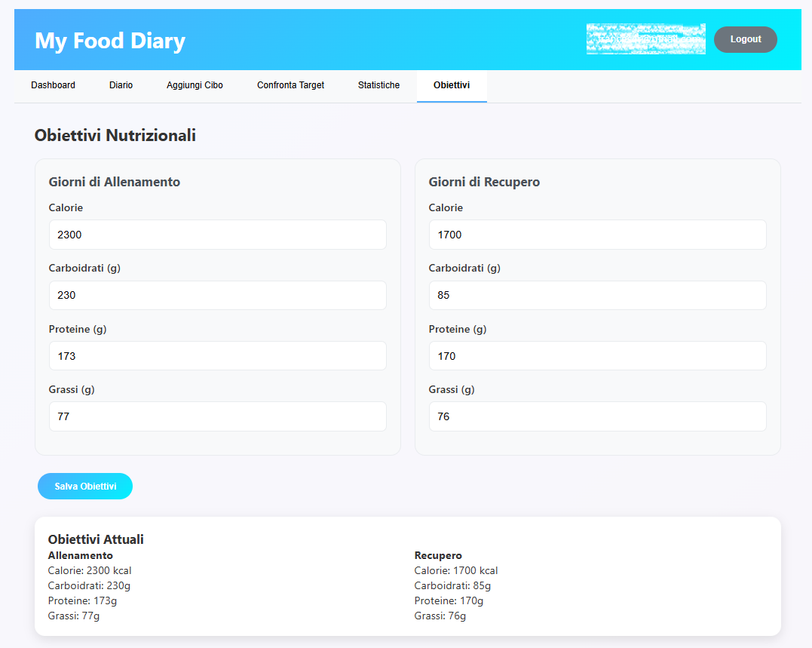Viewport: 812px width, 648px height.
Task: Click the Logout button
Action: coord(745,39)
